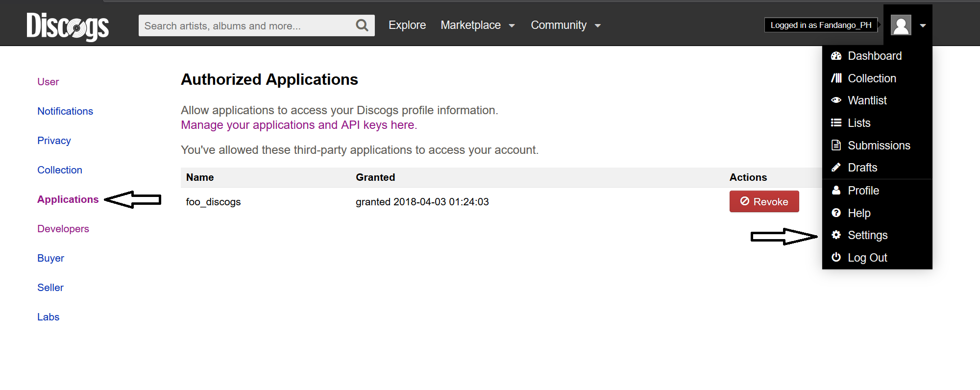Image resolution: width=980 pixels, height=390 pixels.
Task: Open the Marketplace menu label
Action: tap(470, 25)
